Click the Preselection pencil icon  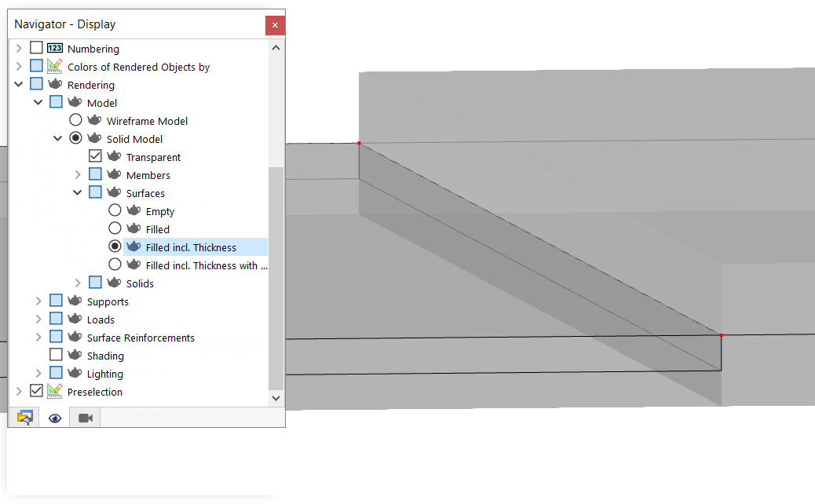click(55, 391)
